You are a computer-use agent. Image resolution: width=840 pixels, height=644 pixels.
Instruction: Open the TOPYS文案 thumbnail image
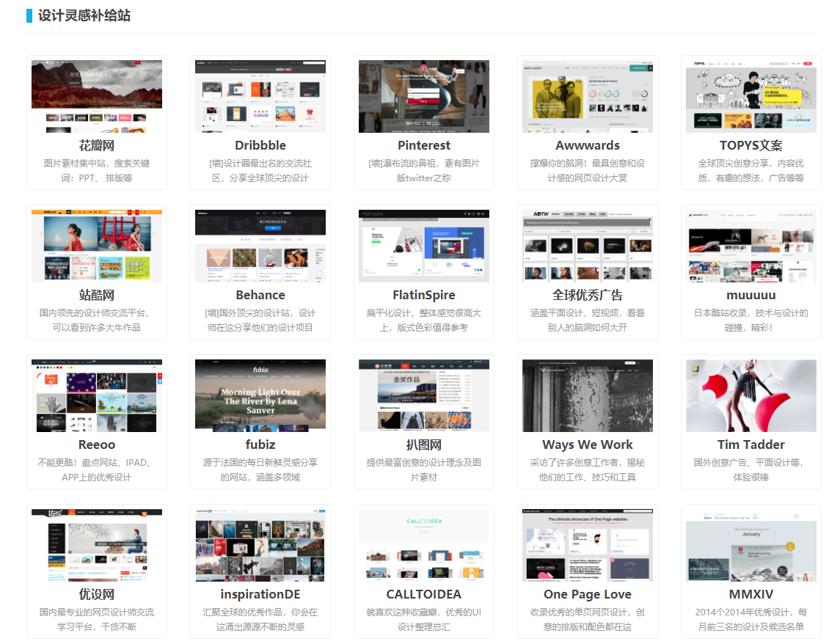tap(751, 96)
